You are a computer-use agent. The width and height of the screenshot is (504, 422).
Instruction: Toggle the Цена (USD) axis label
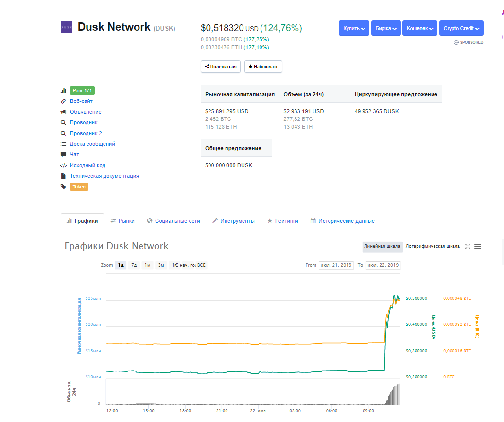[x=434, y=327]
